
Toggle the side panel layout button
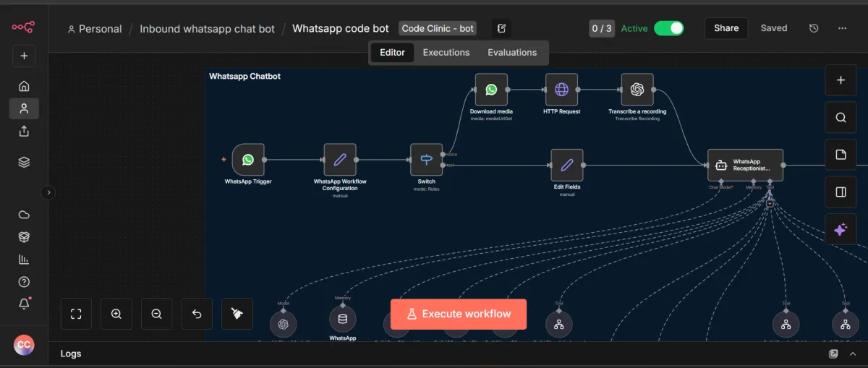point(841,192)
